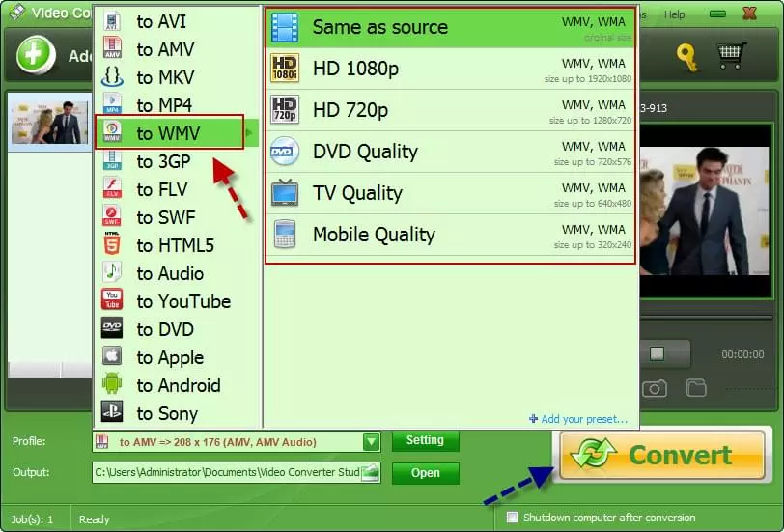
Task: Choose the to Android device format
Action: tap(178, 385)
